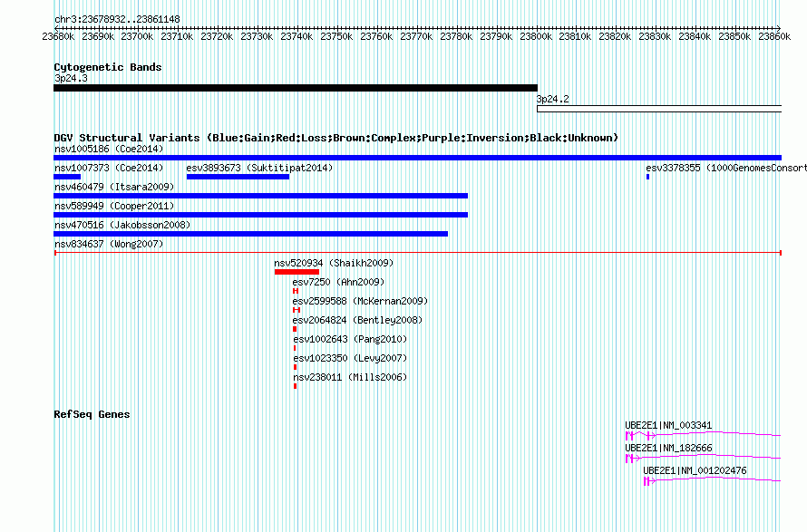Open variant nsv460479 (Itsara2009) label
Viewport: 807px width, 532px height.
(114, 188)
